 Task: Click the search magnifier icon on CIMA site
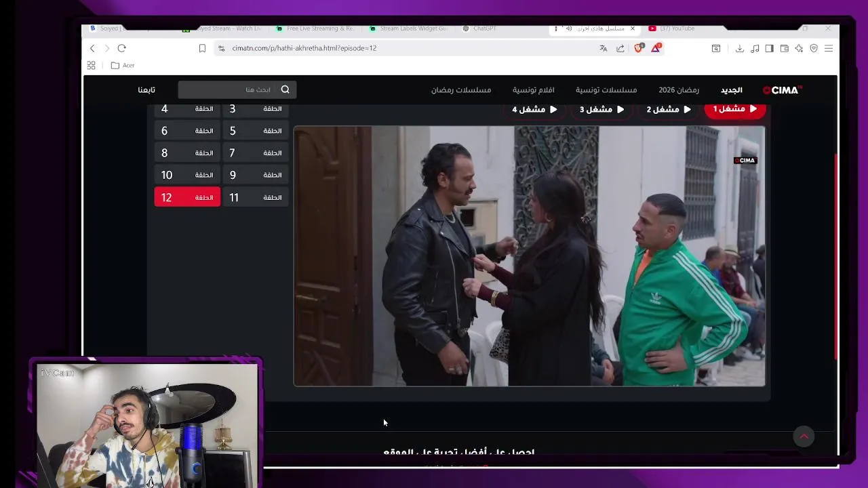click(x=285, y=89)
